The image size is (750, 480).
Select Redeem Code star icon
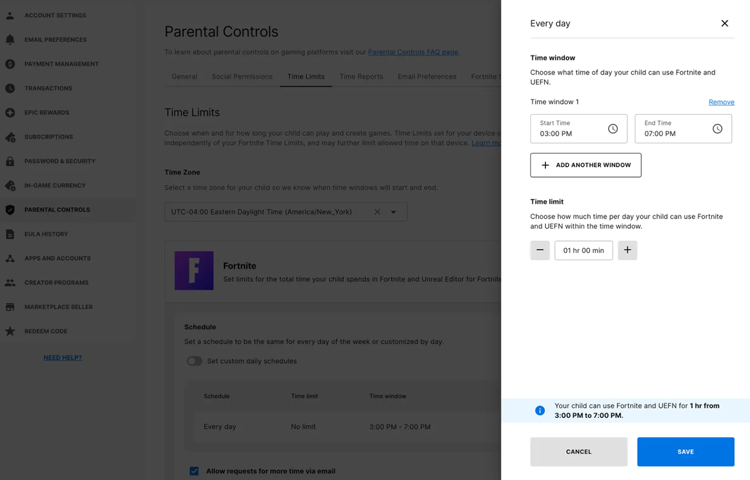(x=10, y=331)
